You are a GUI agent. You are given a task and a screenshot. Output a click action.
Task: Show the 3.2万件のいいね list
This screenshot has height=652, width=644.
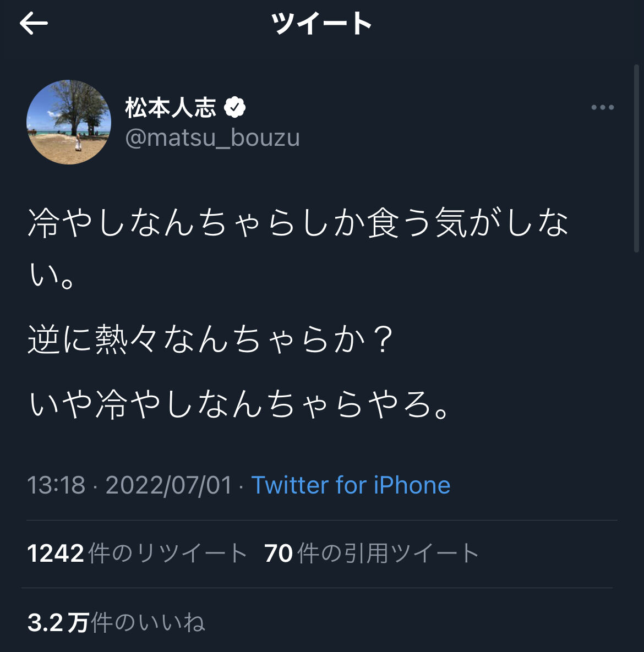pyautogui.click(x=116, y=623)
